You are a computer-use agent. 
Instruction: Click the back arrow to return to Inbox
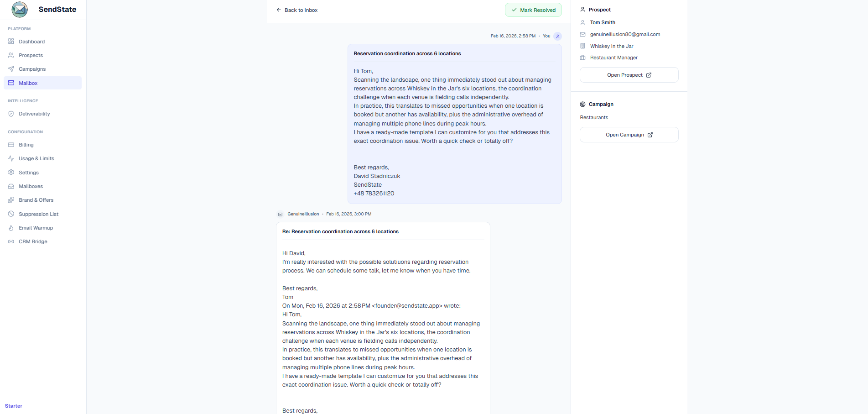pyautogui.click(x=278, y=10)
